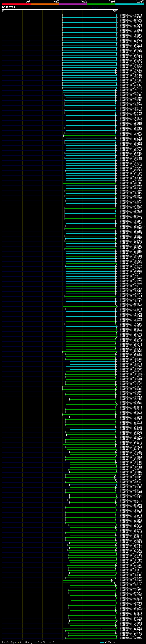Select label UniRef100_B7VIK6
This screenshot has height=644, width=146.
131,439
